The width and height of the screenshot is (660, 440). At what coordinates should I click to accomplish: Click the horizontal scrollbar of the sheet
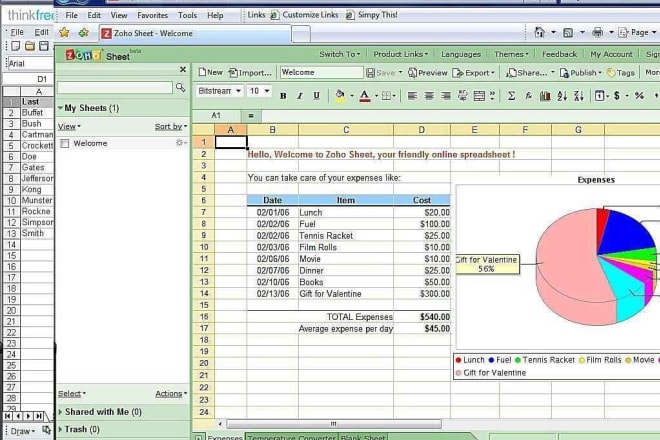pos(334,424)
